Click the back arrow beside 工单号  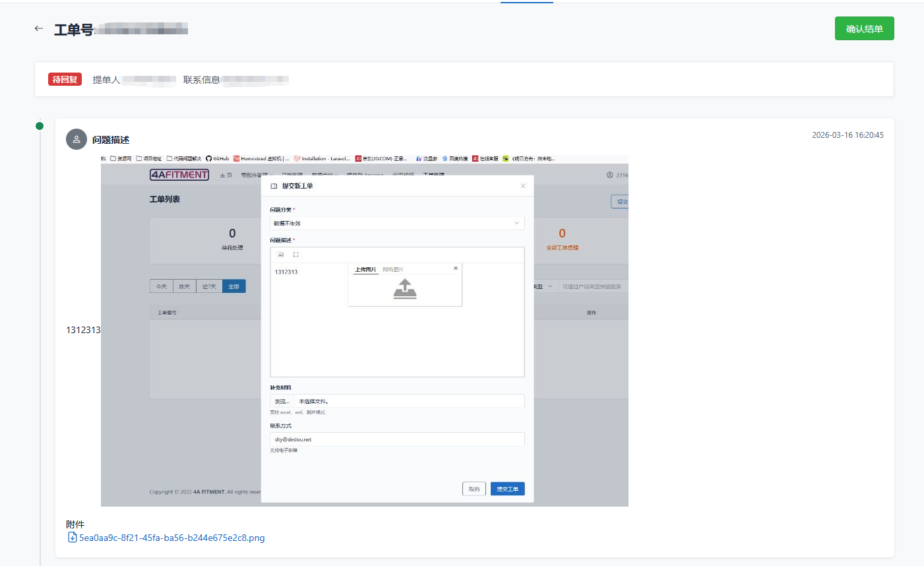pyautogui.click(x=39, y=28)
